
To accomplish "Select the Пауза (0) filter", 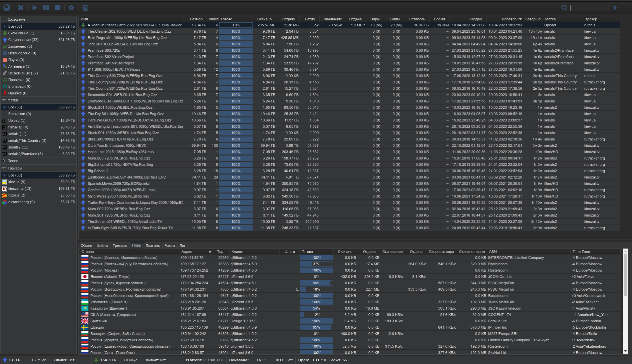I will pos(38,60).
